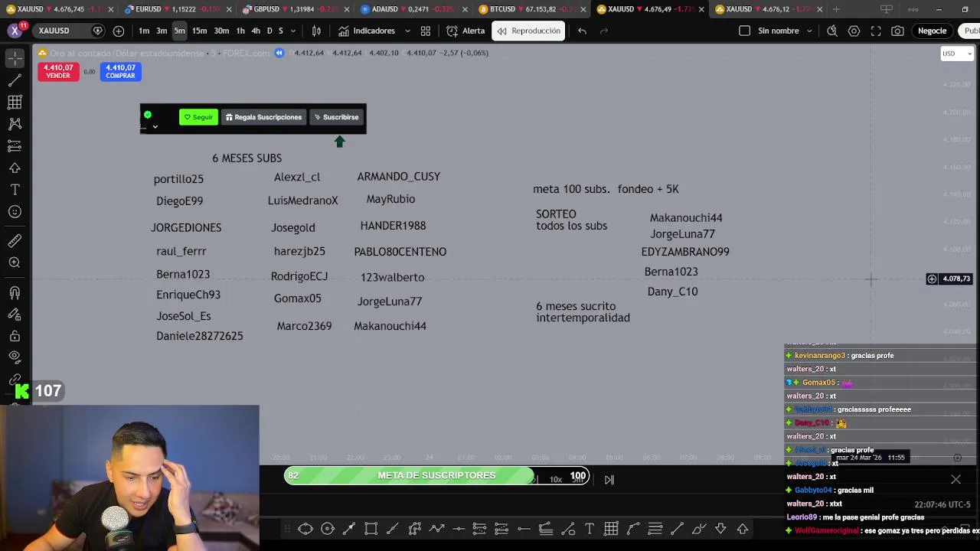The height and width of the screenshot is (551, 980).
Task: Switch to the GBPUSD browser tab
Action: tap(293, 9)
